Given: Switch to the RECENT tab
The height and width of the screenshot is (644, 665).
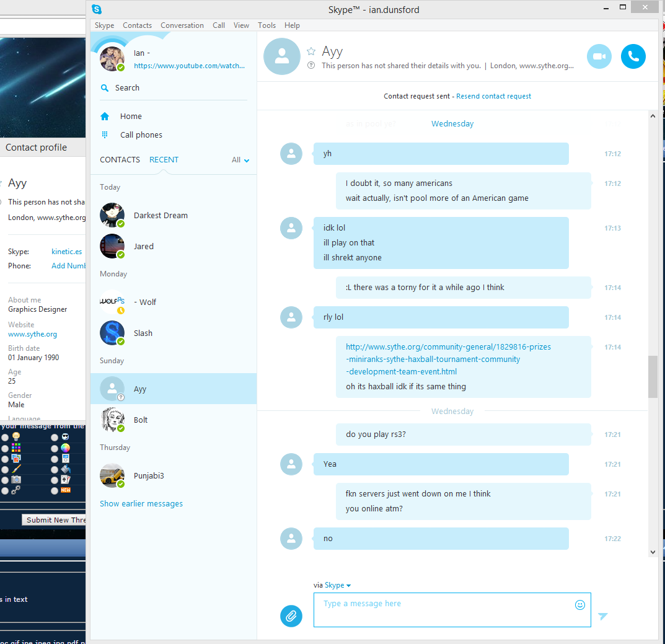Looking at the screenshot, I should pos(164,159).
